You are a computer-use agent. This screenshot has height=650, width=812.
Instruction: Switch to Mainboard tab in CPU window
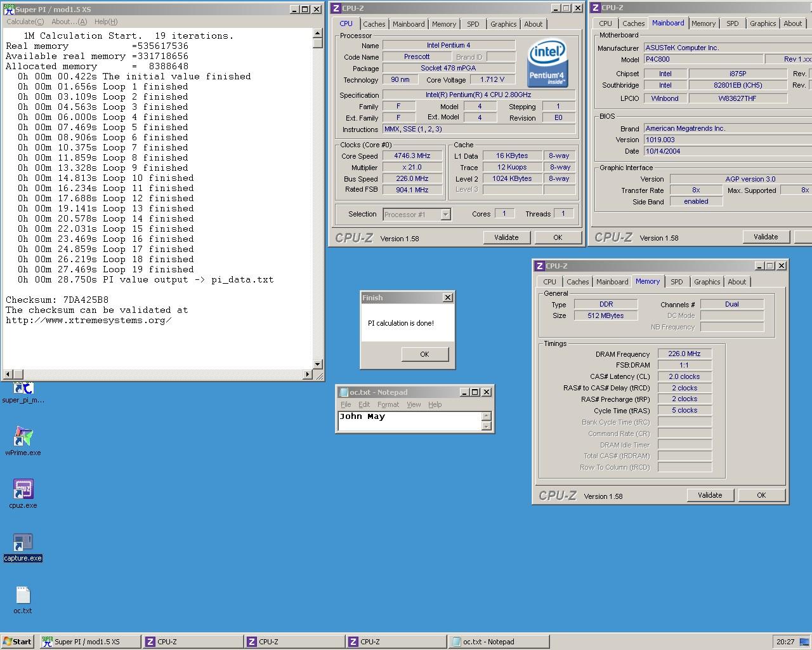pyautogui.click(x=409, y=24)
